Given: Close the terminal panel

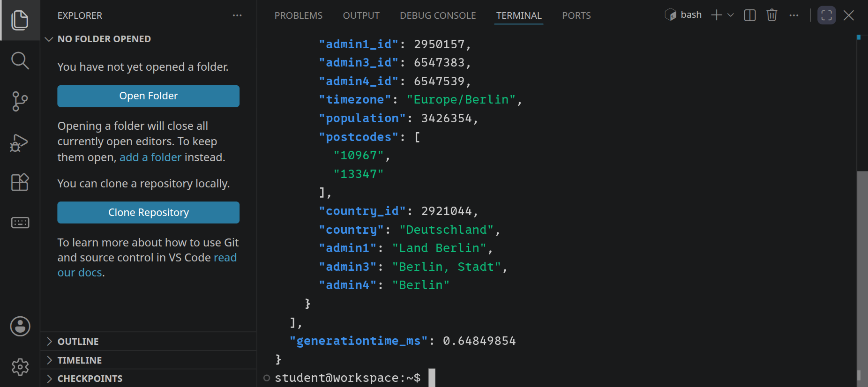Looking at the screenshot, I should pos(849,15).
